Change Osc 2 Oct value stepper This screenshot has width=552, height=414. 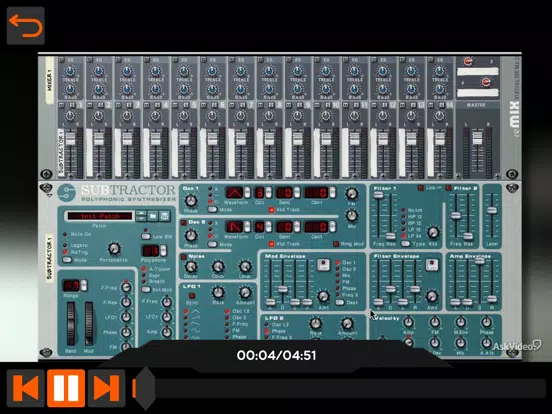click(269, 227)
